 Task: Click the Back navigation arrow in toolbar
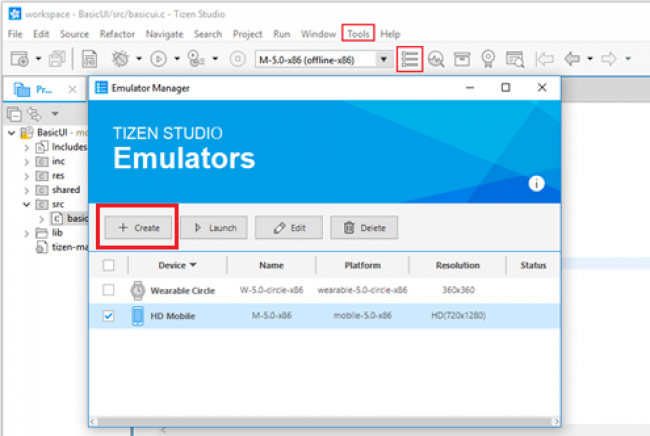tap(573, 59)
